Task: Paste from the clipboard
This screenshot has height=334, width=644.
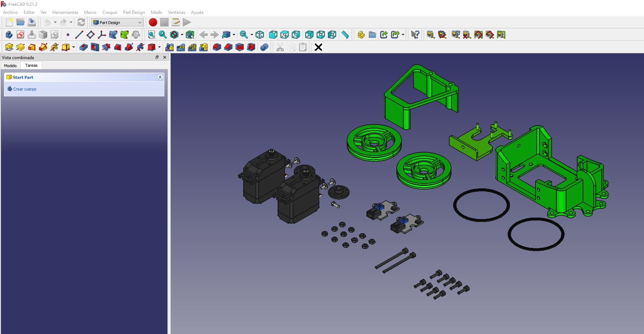Action: tap(302, 47)
